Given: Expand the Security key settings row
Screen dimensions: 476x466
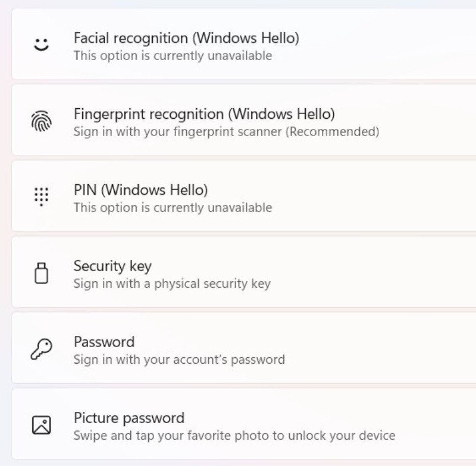Looking at the screenshot, I should [x=238, y=273].
